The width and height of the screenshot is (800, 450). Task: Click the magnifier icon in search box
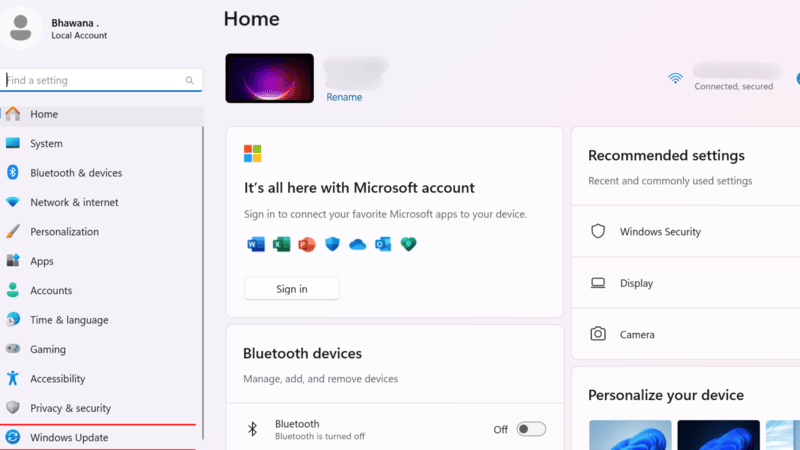189,80
